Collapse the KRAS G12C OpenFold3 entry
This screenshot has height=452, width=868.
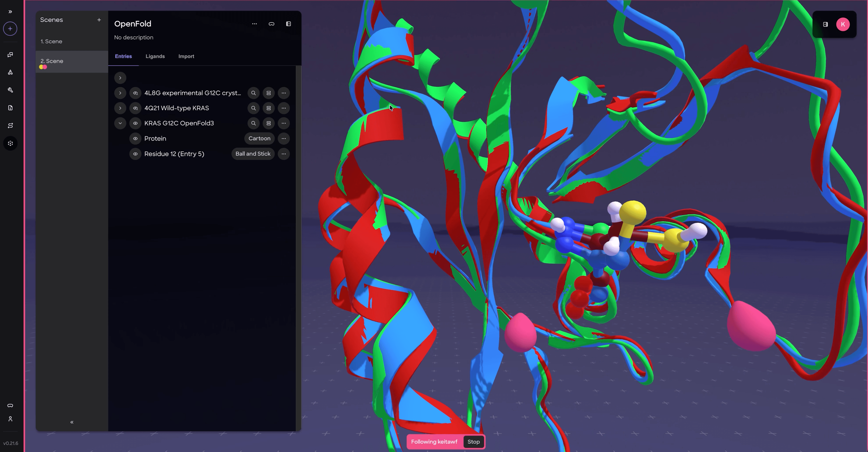[120, 123]
